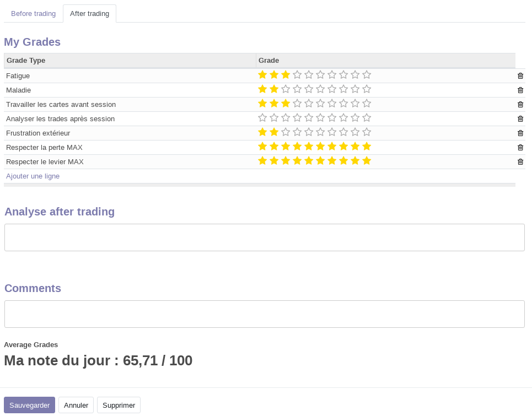Click the Sauvegarder button

[29, 405]
